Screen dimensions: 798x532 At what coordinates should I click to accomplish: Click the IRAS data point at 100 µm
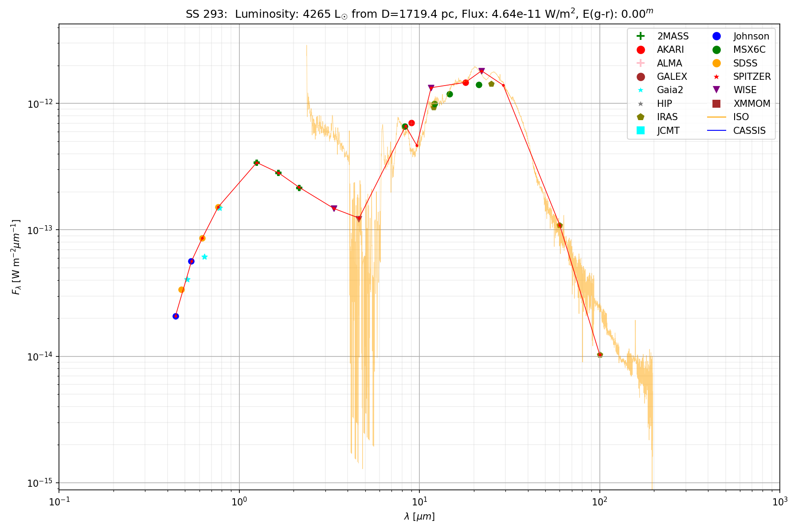tap(600, 355)
